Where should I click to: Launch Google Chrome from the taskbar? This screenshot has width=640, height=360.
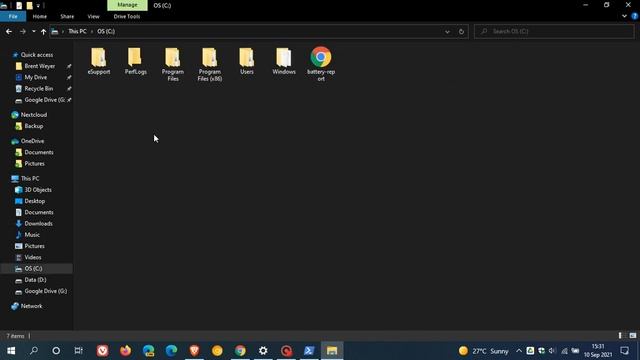pos(240,351)
